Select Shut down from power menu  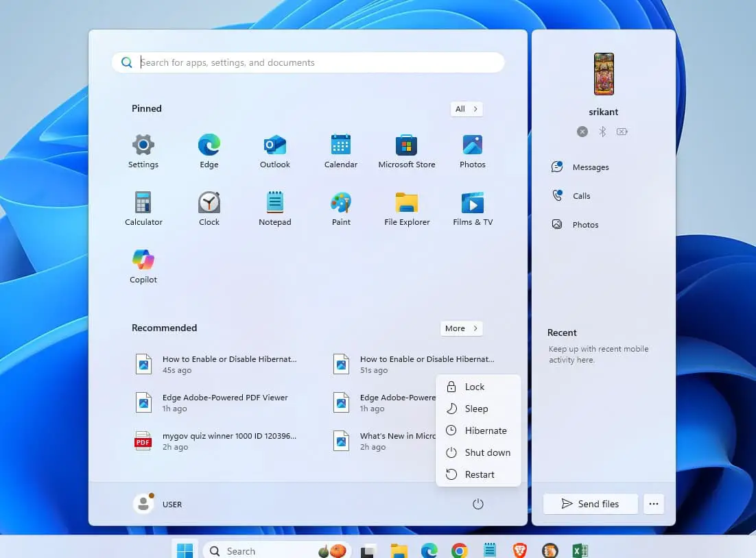pyautogui.click(x=487, y=452)
